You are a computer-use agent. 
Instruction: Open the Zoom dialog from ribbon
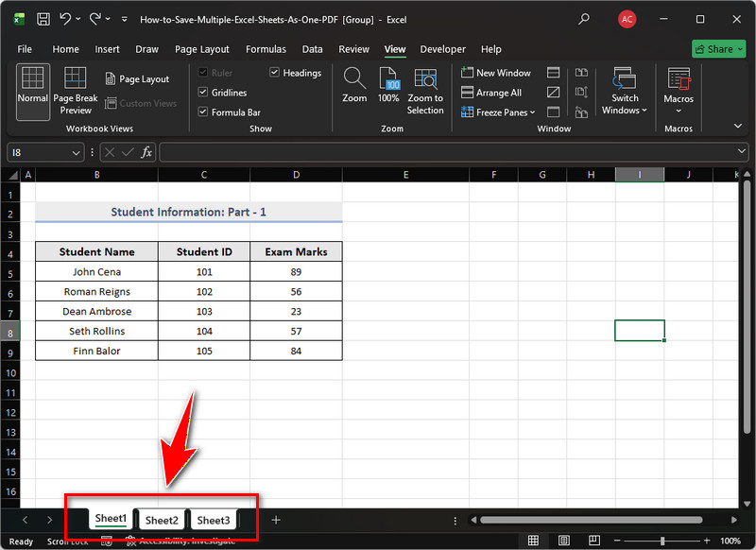(354, 85)
